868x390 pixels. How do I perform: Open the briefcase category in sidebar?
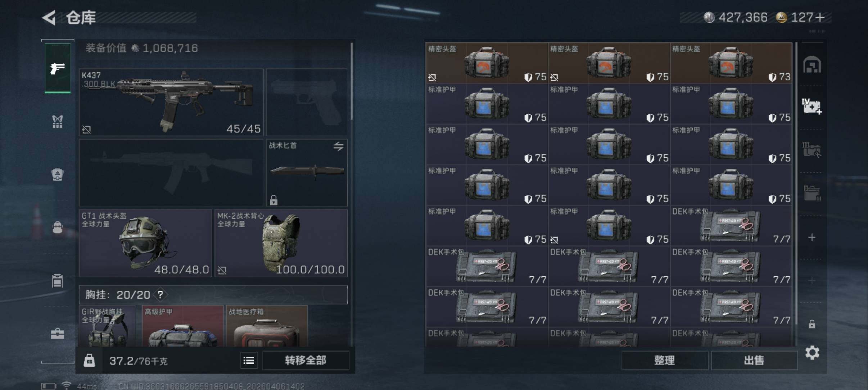point(58,334)
